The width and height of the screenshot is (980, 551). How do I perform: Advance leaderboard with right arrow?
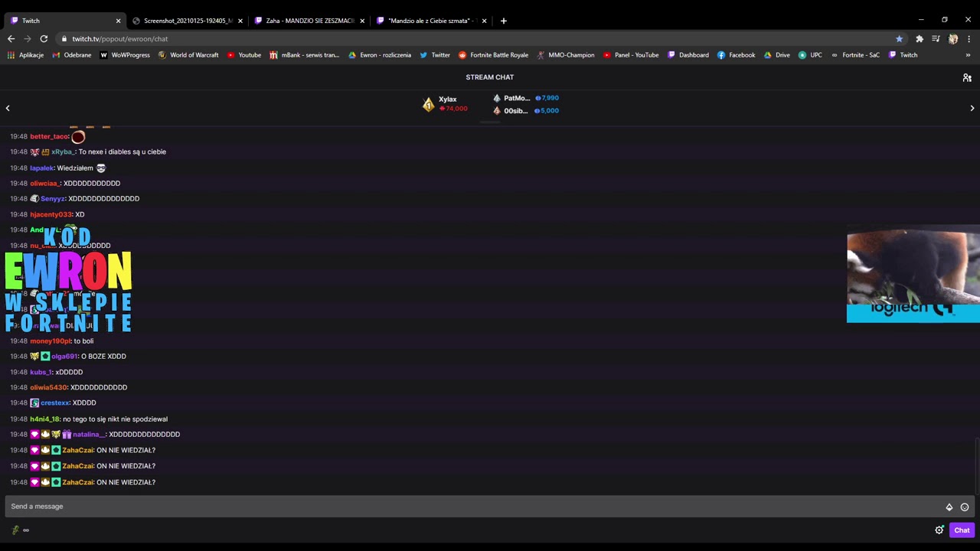pos(972,108)
